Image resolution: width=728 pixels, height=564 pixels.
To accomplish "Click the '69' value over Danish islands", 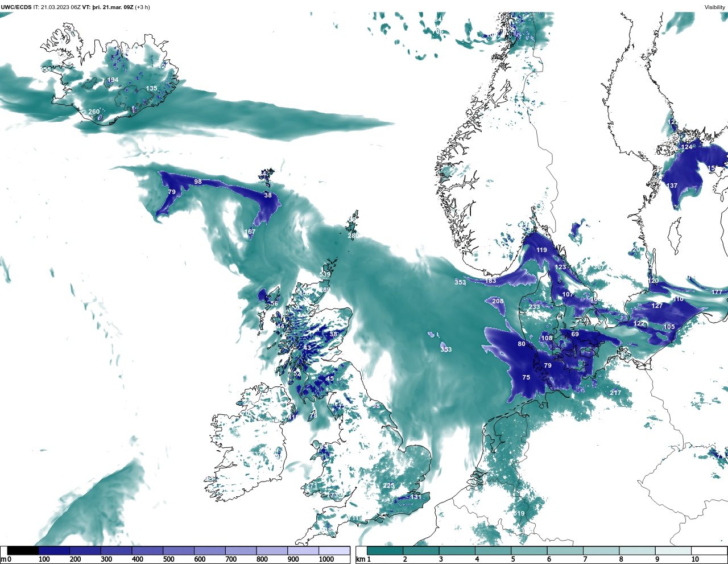I will [575, 334].
